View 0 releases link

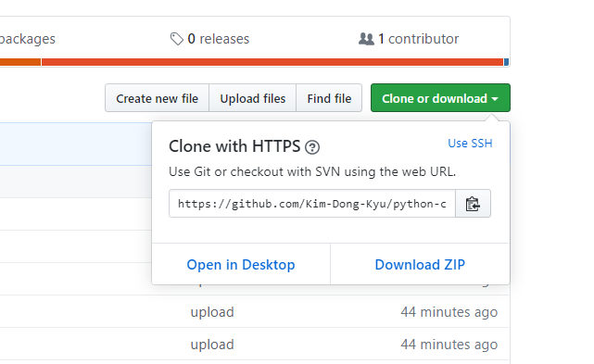click(209, 39)
